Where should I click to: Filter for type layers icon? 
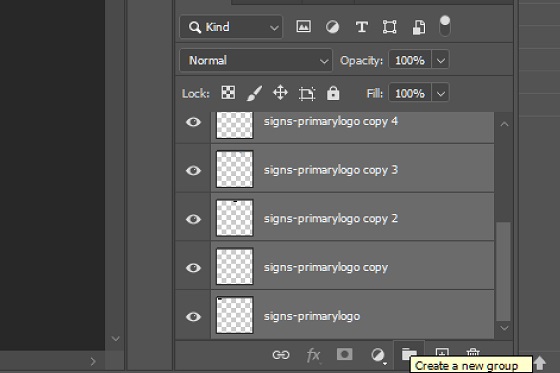point(361,27)
